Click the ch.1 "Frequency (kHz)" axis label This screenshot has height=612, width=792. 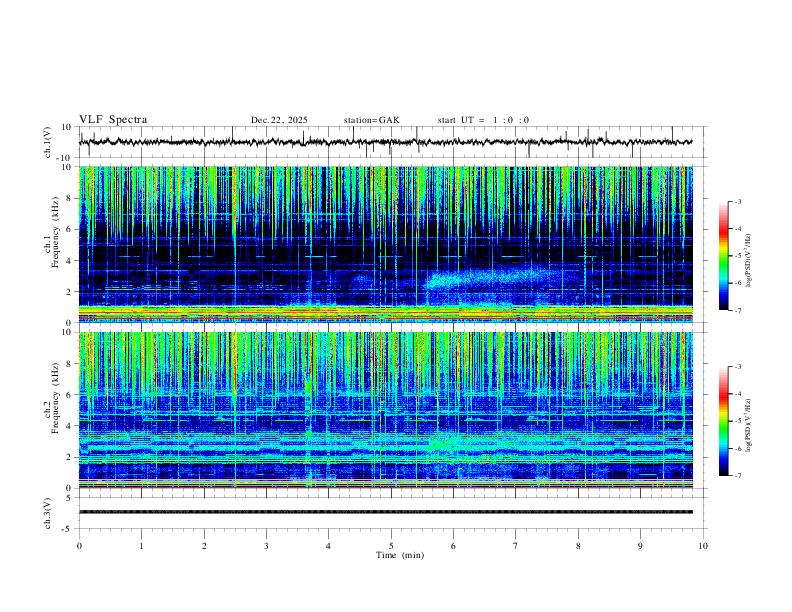click(55, 233)
